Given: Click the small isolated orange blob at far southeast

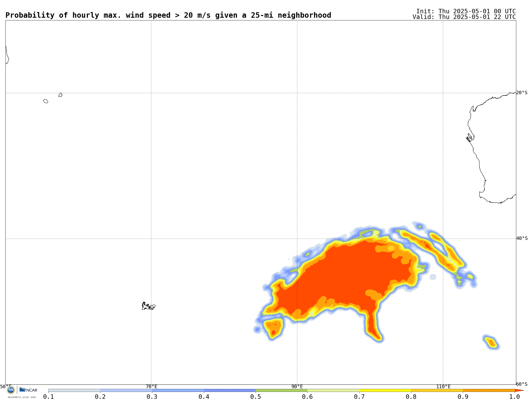Looking at the screenshot, I should coord(491,342).
